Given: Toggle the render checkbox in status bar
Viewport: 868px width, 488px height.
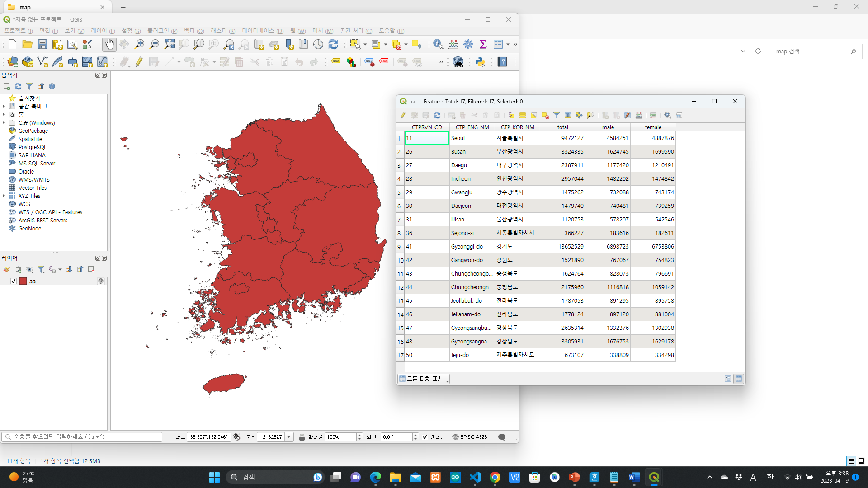Looking at the screenshot, I should pyautogui.click(x=425, y=437).
